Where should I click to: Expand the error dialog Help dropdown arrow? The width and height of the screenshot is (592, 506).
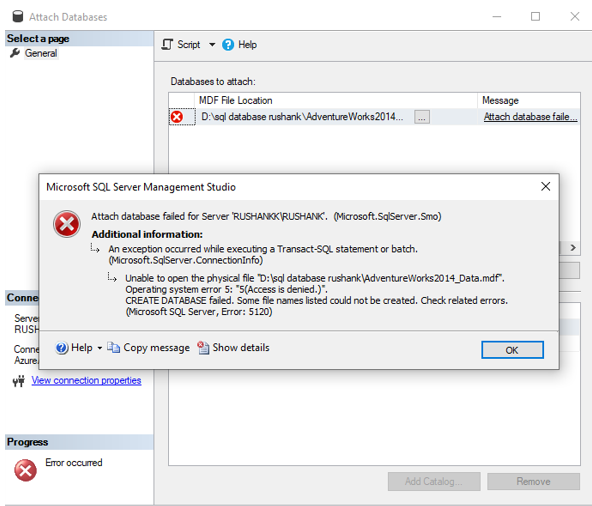pyautogui.click(x=100, y=348)
